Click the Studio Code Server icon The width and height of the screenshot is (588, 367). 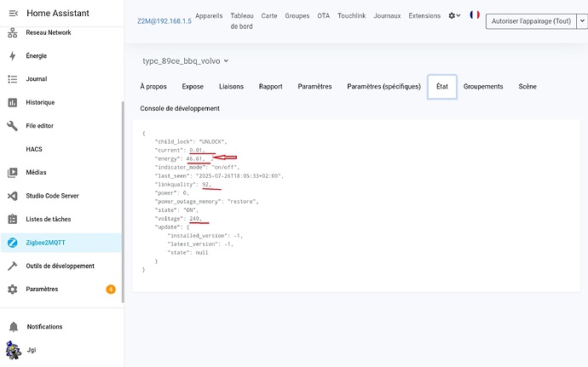pos(13,196)
